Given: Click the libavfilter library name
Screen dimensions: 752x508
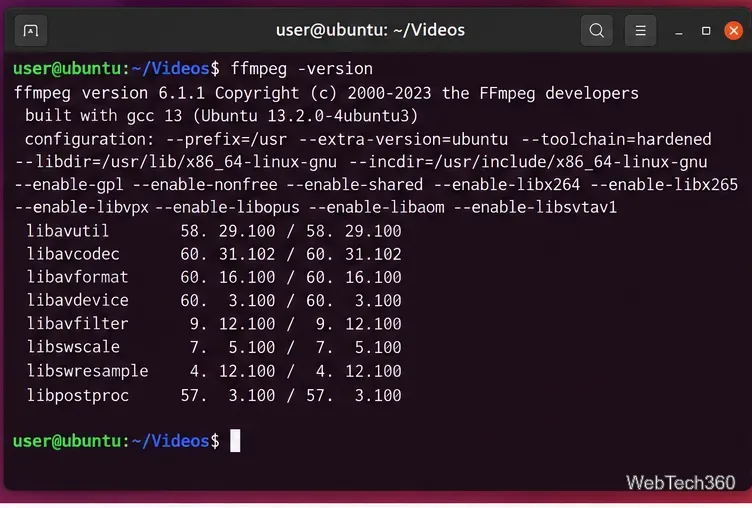Looking at the screenshot, I should [x=78, y=324].
